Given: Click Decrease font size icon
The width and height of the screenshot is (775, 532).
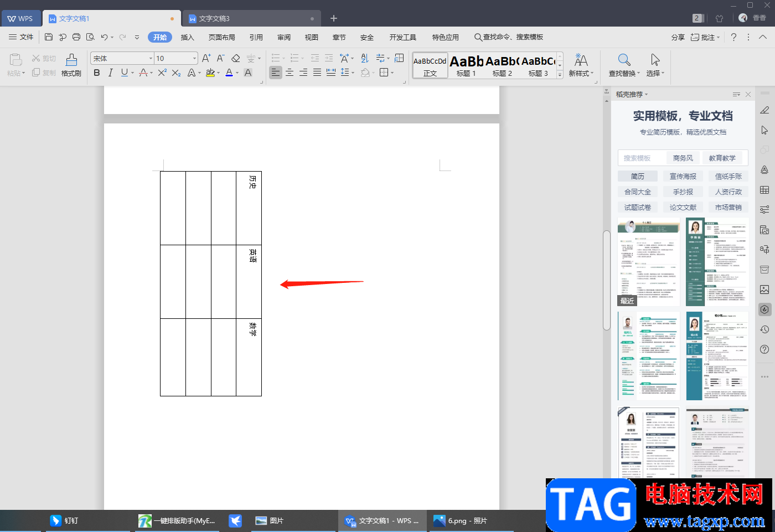Looking at the screenshot, I should point(220,58).
